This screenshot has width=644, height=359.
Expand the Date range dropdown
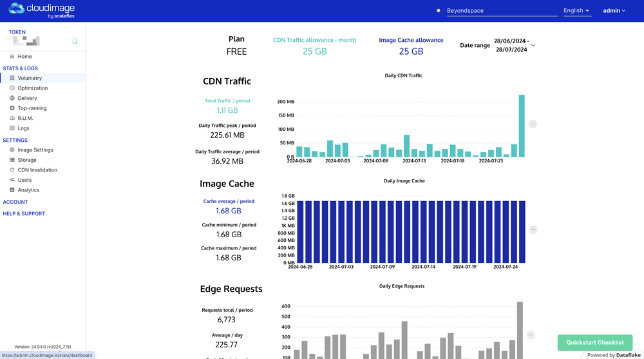533,45
